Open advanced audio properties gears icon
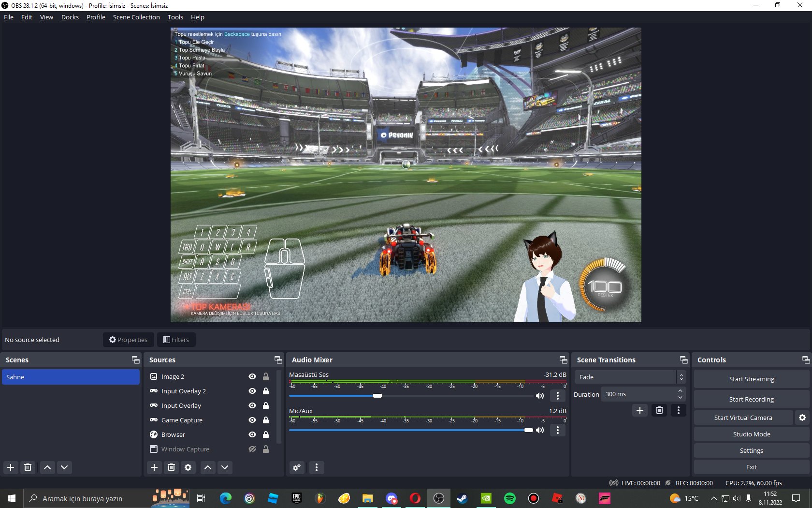Viewport: 812px width, 508px height. 297,467
